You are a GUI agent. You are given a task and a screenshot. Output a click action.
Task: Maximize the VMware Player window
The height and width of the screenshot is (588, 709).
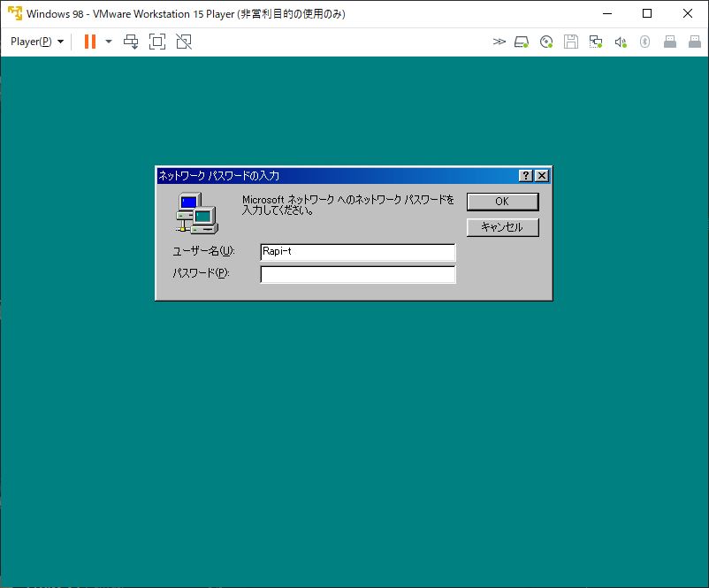click(x=647, y=13)
